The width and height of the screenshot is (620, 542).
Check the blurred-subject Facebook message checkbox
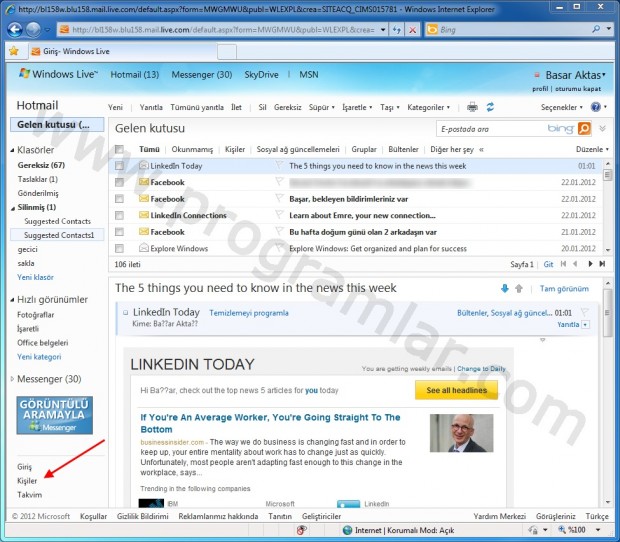pos(119,182)
